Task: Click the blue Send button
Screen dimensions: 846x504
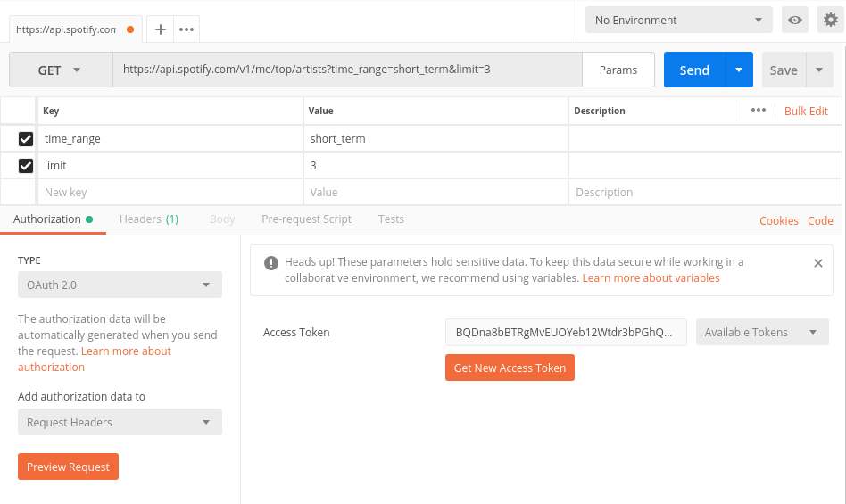Action: (694, 70)
